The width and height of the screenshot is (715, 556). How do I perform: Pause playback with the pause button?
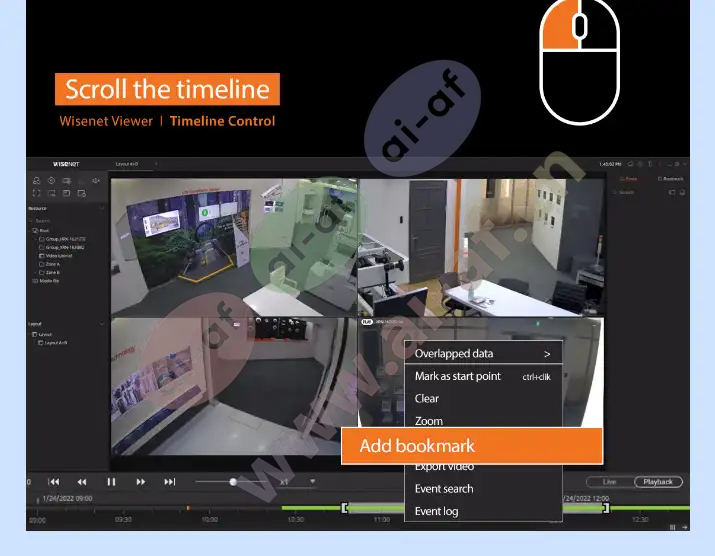pos(111,482)
